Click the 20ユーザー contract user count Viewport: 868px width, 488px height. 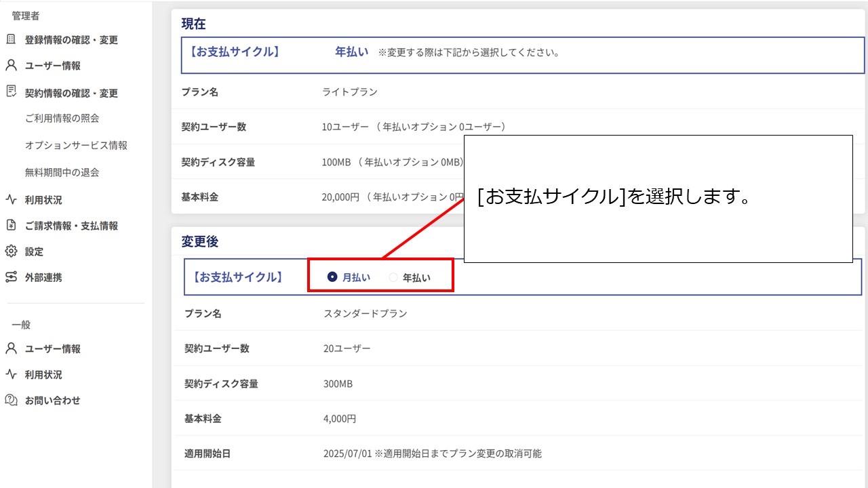pos(347,348)
